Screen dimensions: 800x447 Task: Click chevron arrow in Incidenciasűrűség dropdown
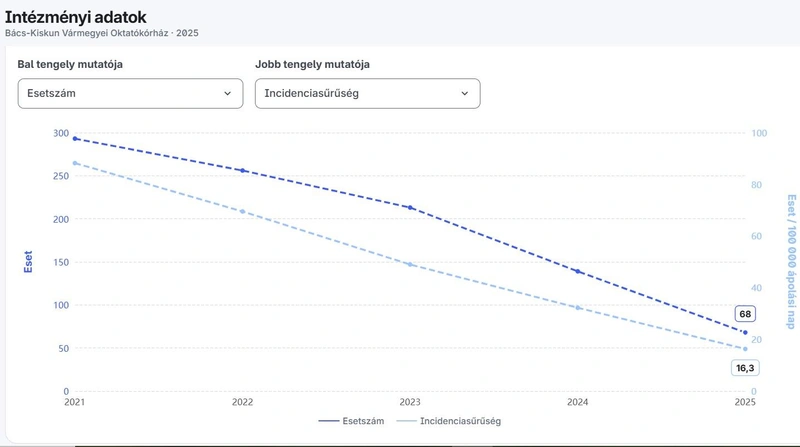(465, 93)
